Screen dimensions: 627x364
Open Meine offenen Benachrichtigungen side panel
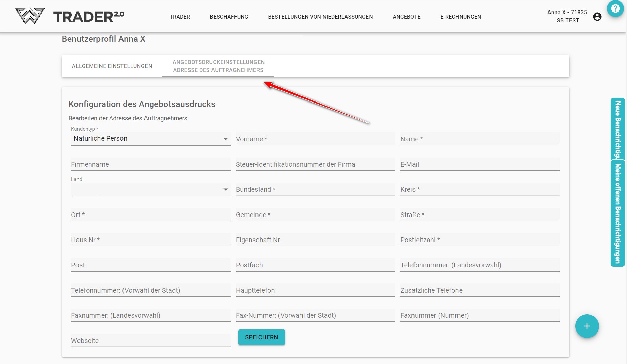pyautogui.click(x=618, y=213)
